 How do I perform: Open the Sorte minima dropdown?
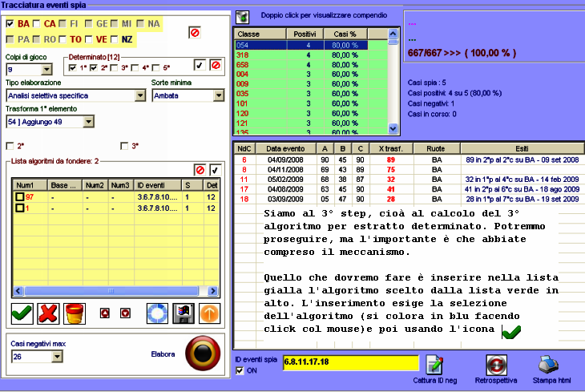[x=219, y=95]
